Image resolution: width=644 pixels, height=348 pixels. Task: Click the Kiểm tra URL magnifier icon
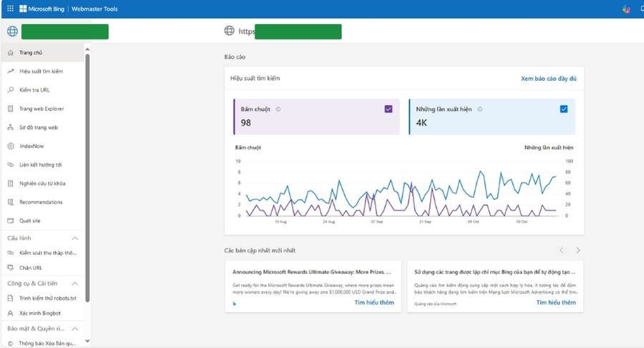(11, 90)
